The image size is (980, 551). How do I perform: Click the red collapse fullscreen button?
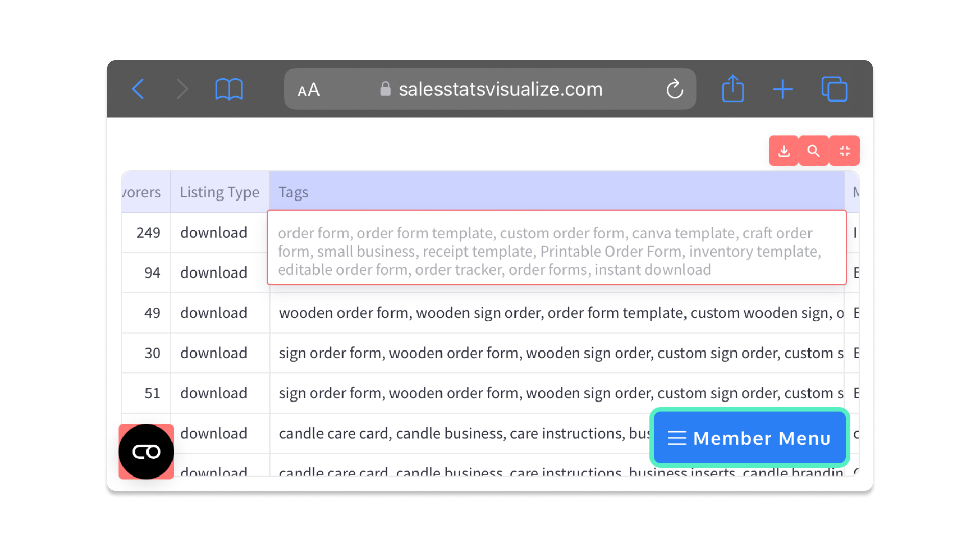click(845, 151)
